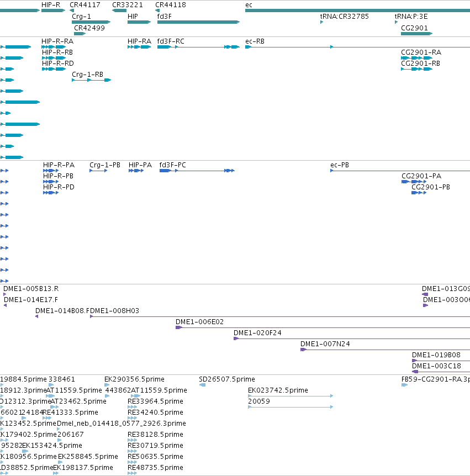This screenshot has height=476, width=470.
Task: Open the fd3F-RC transcript label
Action: (171, 41)
